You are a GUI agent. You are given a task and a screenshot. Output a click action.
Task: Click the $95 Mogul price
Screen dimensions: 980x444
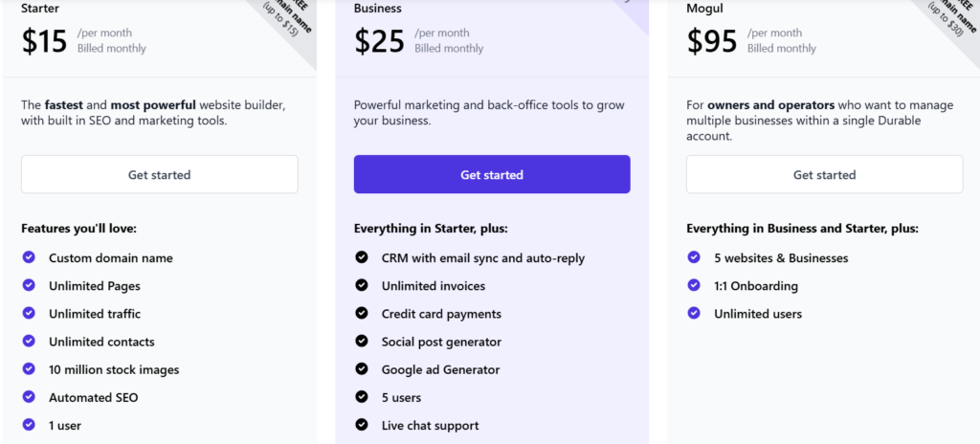712,41
